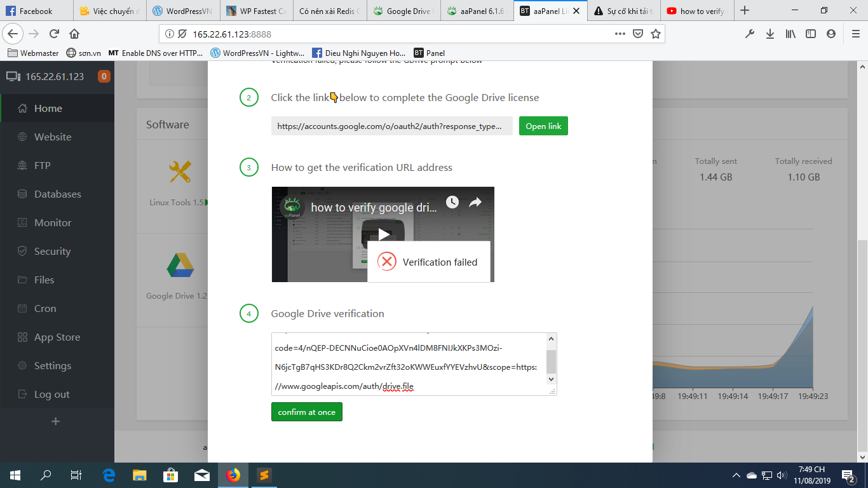
Task: Click the taskbar Search magnifier icon
Action: [46, 475]
